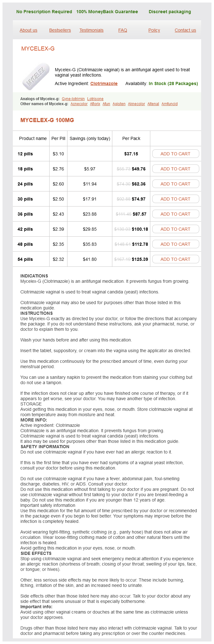
Task: Click the Acnecolor alternate name link
Action: 79,104
